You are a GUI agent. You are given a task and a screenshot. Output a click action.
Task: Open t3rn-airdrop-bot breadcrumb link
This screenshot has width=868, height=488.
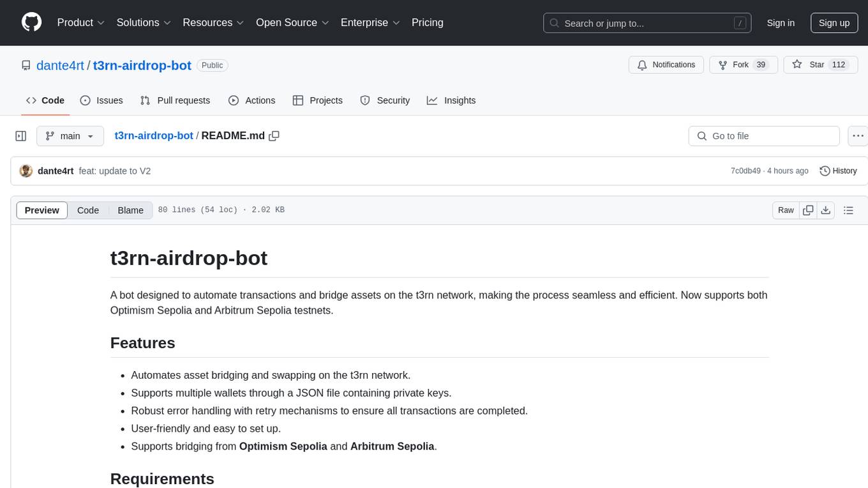(154, 135)
